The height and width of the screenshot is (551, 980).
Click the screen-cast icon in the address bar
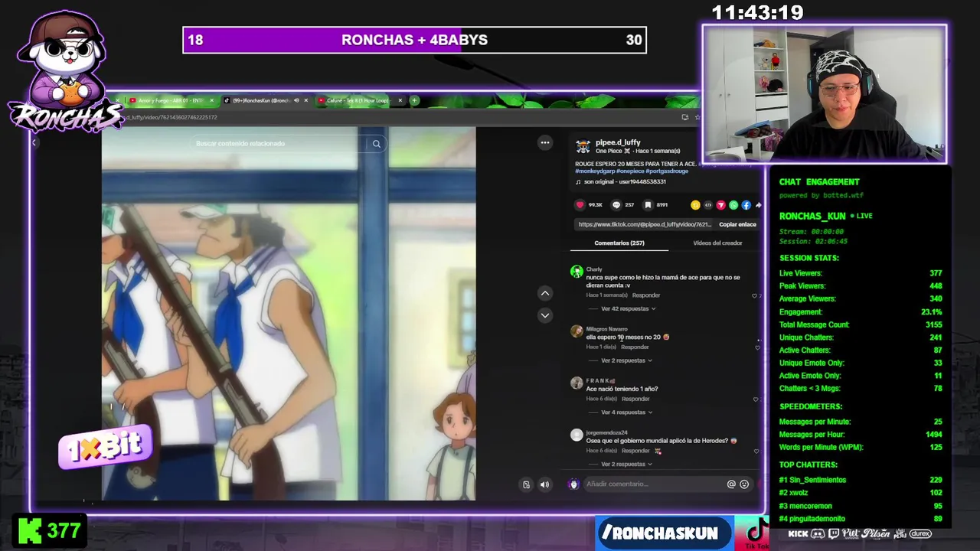[684, 117]
